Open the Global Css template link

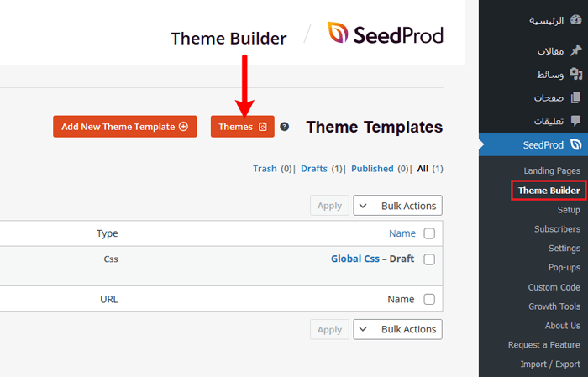[355, 259]
